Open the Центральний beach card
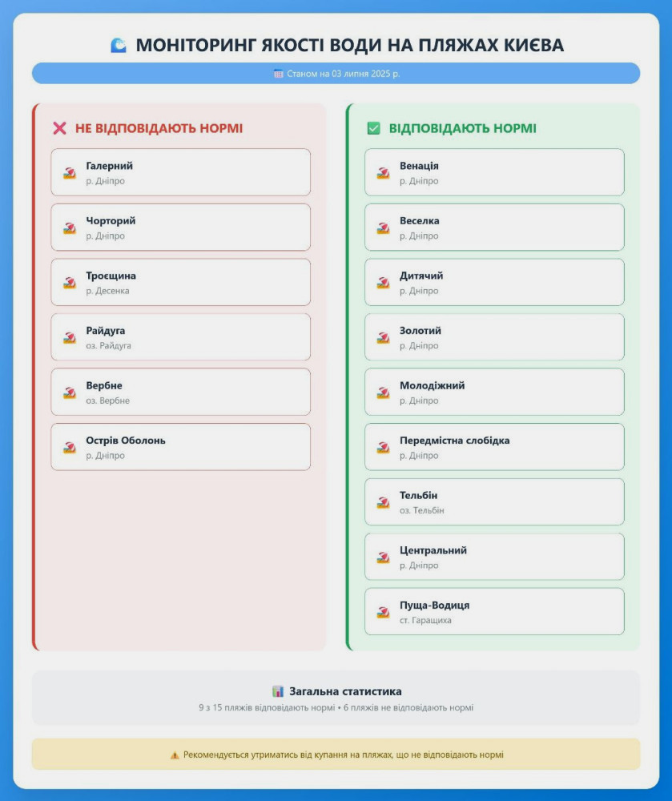This screenshot has width=672, height=801. pos(494,557)
